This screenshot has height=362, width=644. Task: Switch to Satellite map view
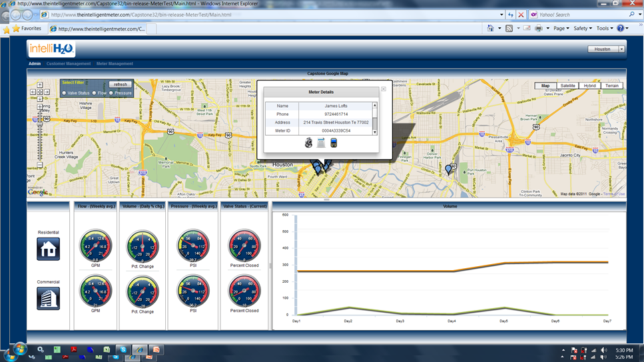tap(567, 86)
